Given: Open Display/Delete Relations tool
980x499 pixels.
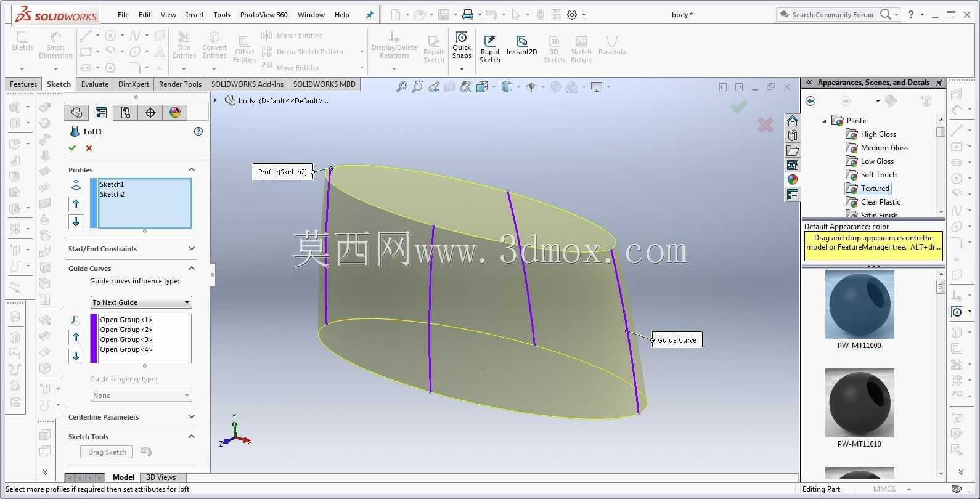Looking at the screenshot, I should (394, 45).
